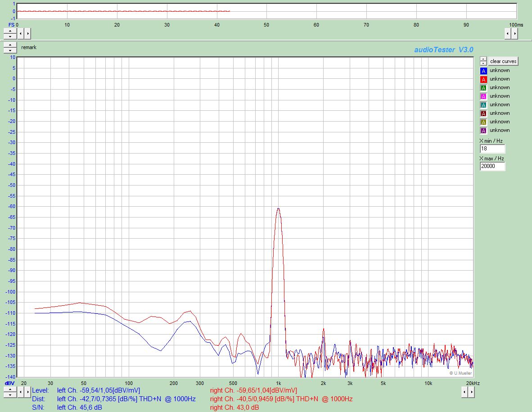Click the right arrow below the 20kHz label
The height and width of the screenshot is (412, 532).
[471, 392]
